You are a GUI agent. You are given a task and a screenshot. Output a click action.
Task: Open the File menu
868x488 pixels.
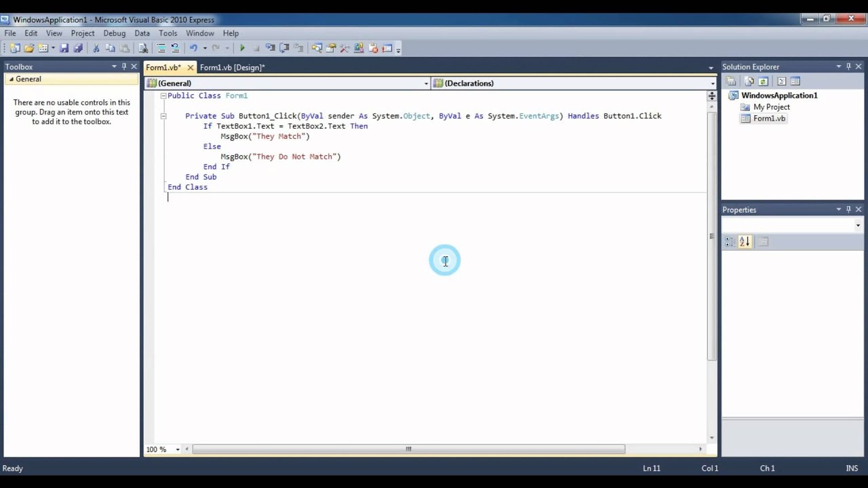(10, 33)
